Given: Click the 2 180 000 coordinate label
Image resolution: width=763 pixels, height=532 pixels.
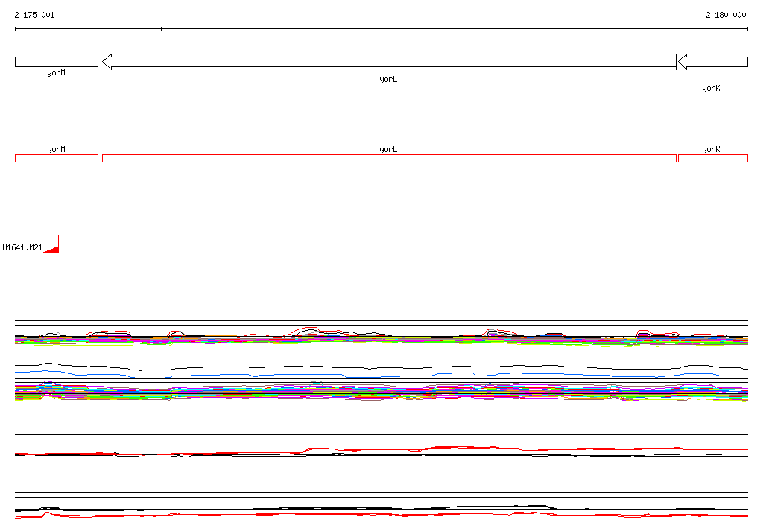Looking at the screenshot, I should (726, 15).
